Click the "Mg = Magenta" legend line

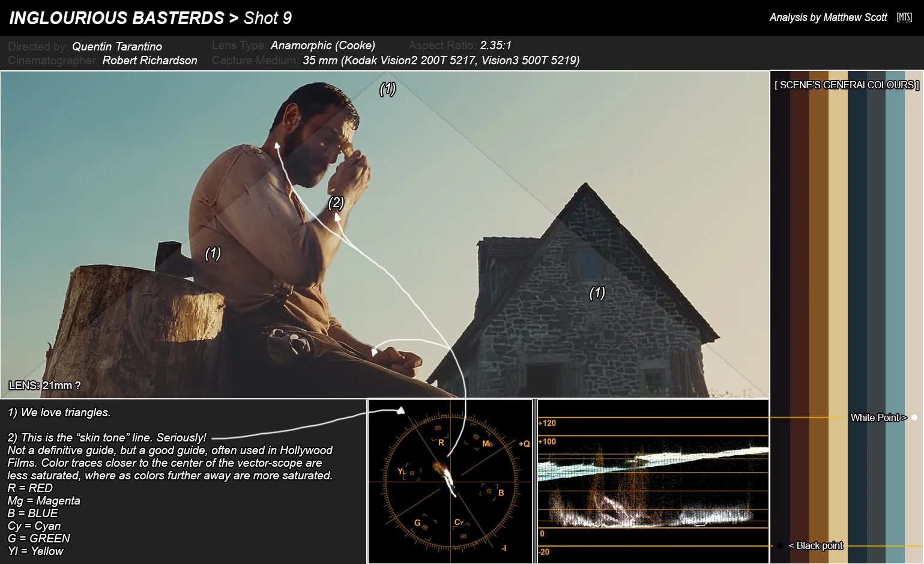[x=44, y=500]
